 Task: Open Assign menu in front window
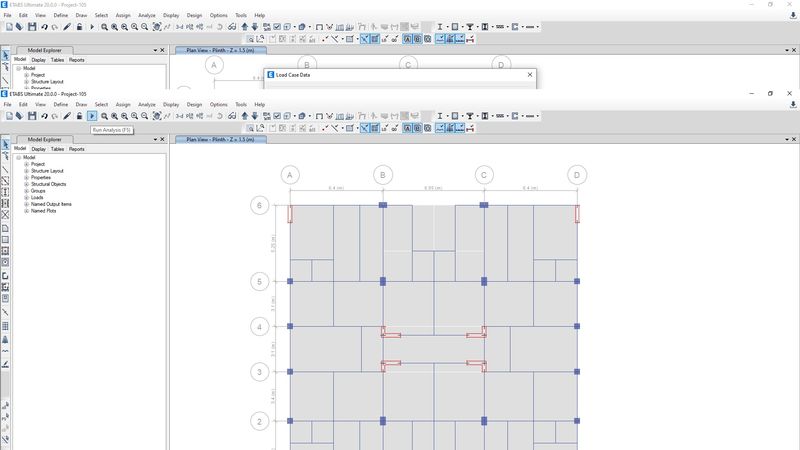[123, 105]
